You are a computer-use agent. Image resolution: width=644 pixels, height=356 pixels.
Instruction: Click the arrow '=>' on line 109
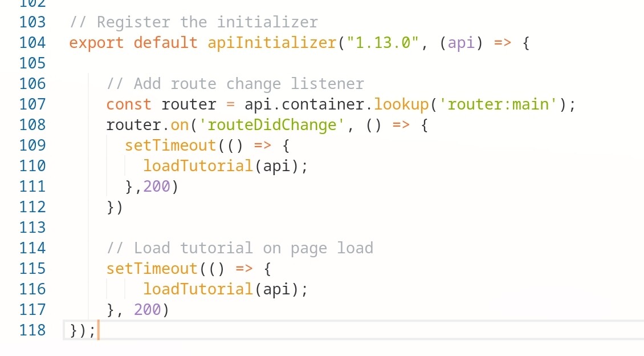point(263,145)
